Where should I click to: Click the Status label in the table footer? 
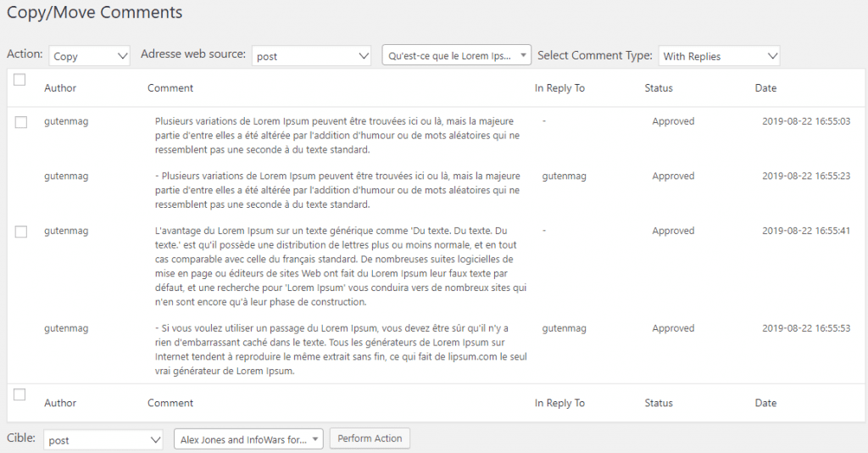[659, 403]
